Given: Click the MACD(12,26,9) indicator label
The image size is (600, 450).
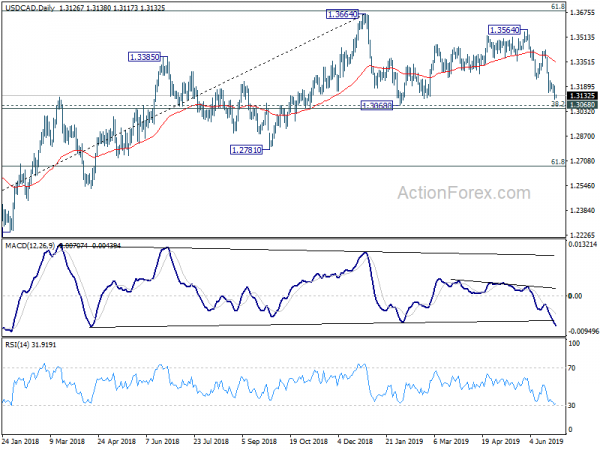Looking at the screenshot, I should click(x=29, y=245).
